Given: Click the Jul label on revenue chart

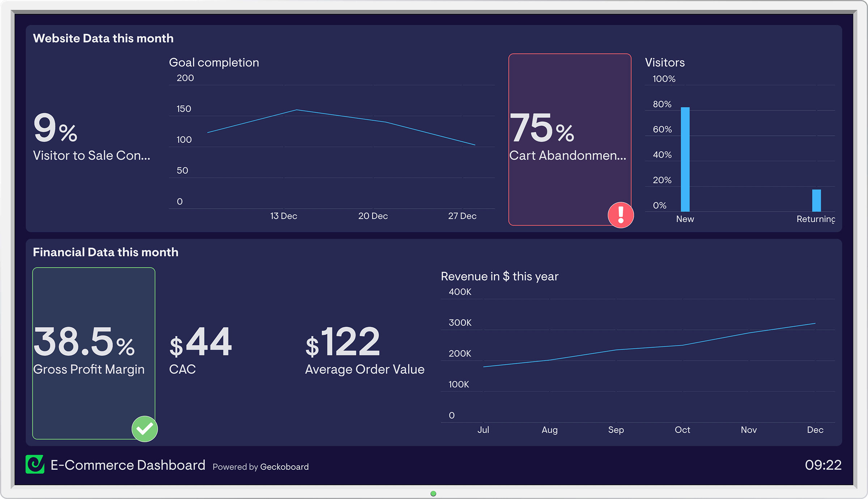Looking at the screenshot, I should [483, 430].
